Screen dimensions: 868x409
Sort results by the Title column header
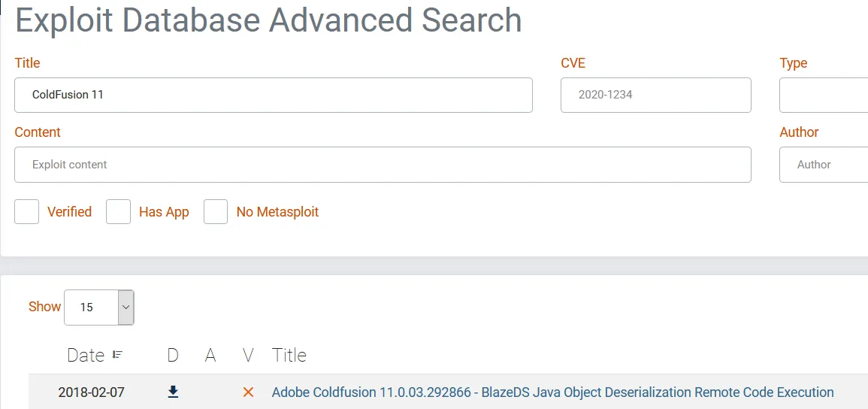[x=289, y=355]
